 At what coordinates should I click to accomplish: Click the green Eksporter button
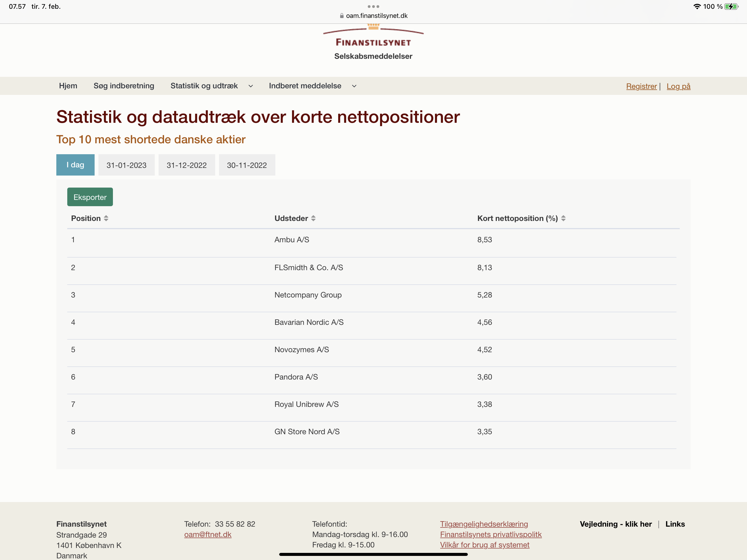click(90, 197)
